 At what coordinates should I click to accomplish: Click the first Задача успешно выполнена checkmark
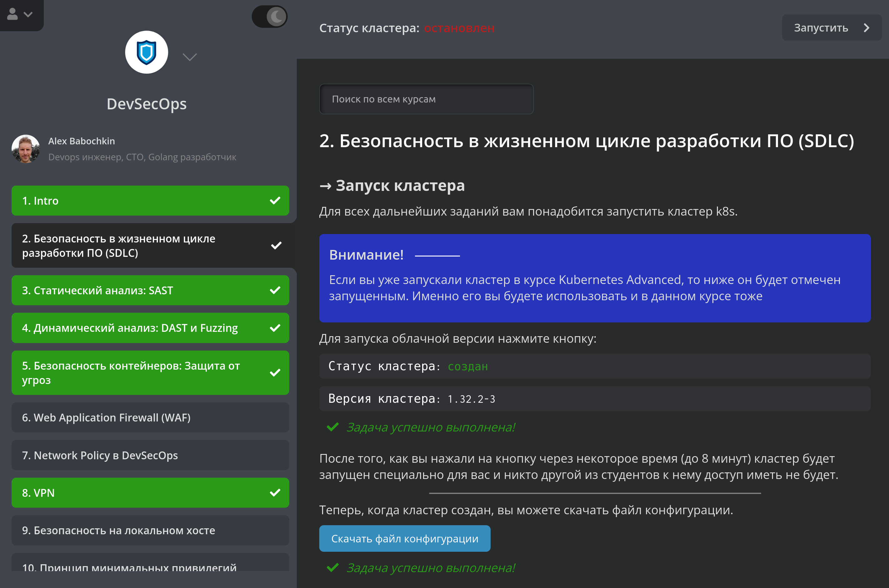(x=332, y=427)
